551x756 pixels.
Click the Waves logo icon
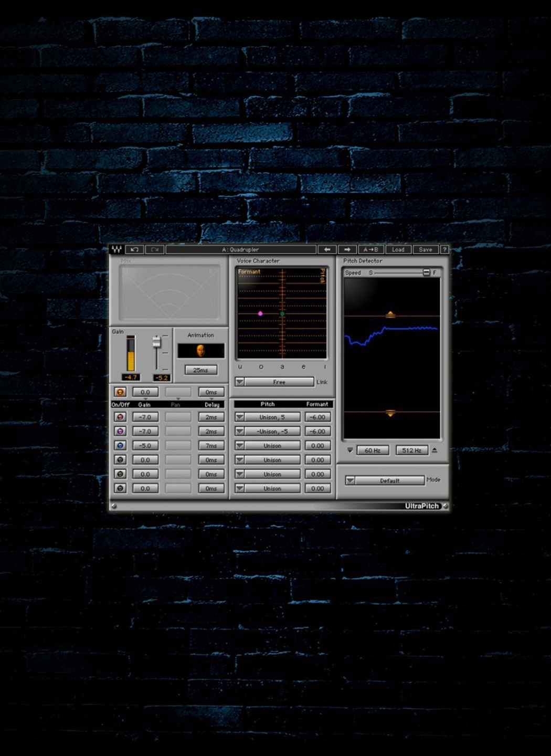116,249
